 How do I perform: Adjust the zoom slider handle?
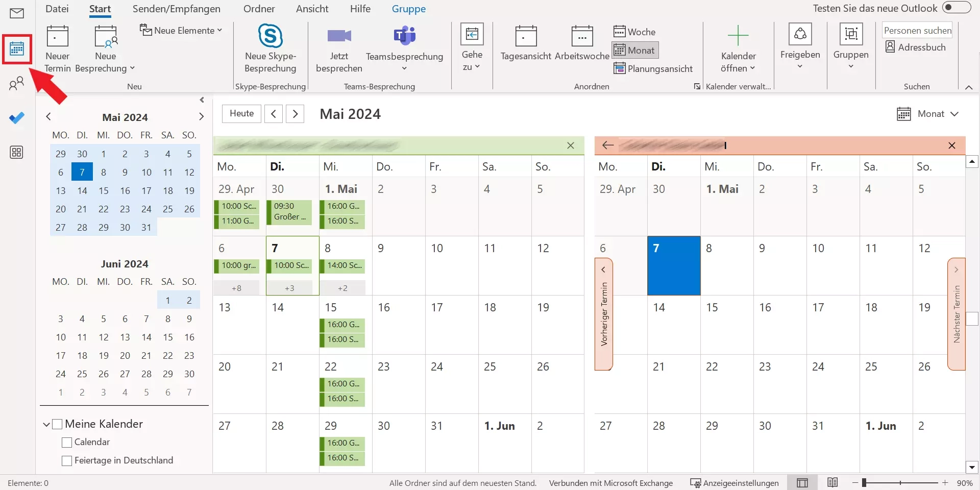pyautogui.click(x=864, y=483)
